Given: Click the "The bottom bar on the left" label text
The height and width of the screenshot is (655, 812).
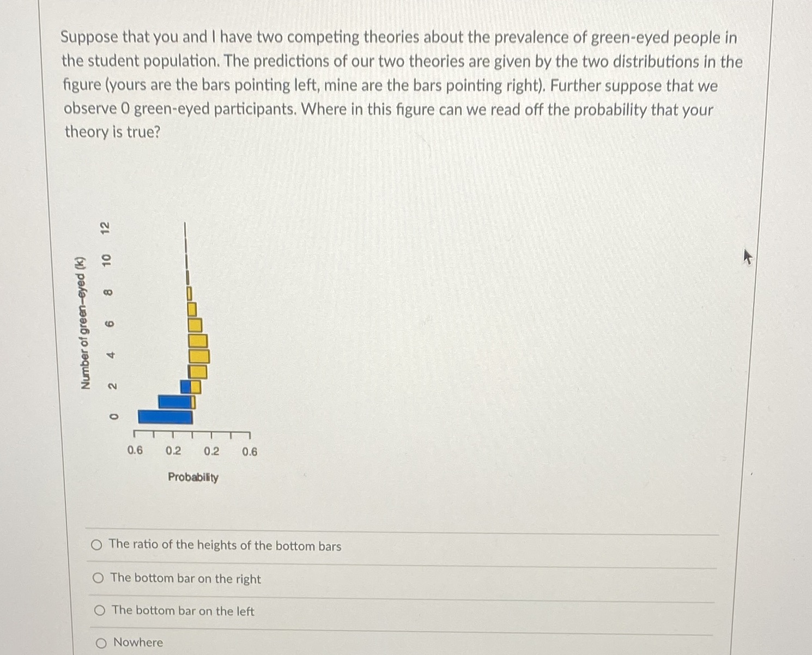Looking at the screenshot, I should [183, 611].
